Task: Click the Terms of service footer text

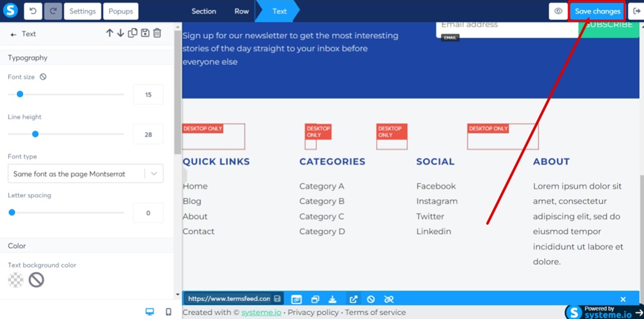Action: pyautogui.click(x=375, y=313)
